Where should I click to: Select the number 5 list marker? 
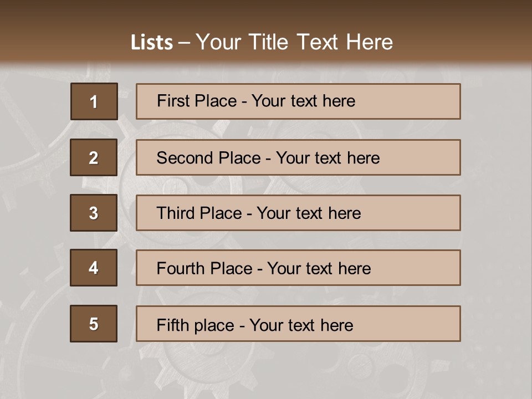coord(94,324)
